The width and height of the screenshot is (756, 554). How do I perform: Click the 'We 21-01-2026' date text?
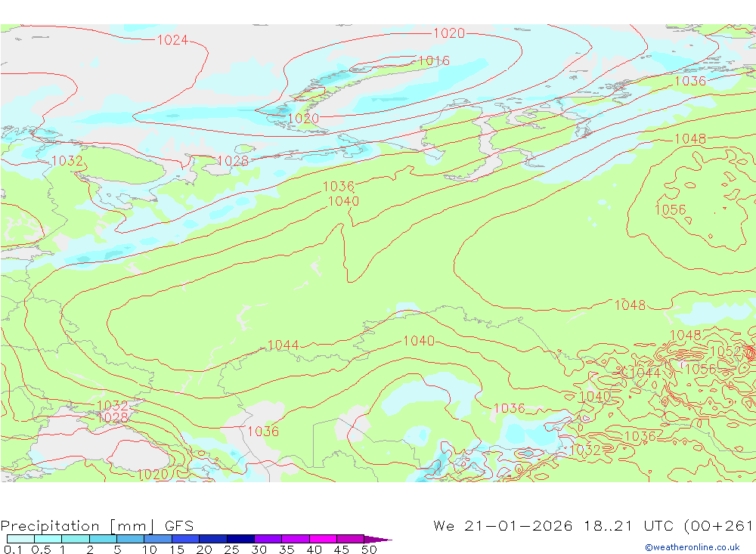tap(503, 525)
